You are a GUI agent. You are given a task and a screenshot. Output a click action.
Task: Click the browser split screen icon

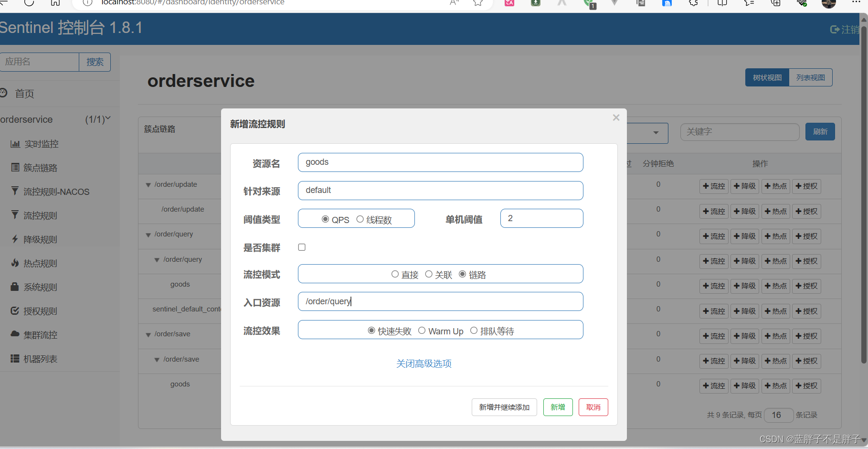pos(722,3)
